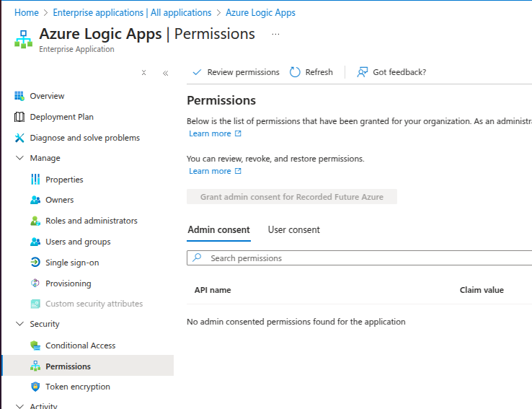Select Custom security attributes item
Viewport: 532px width, 409px height.
click(94, 304)
